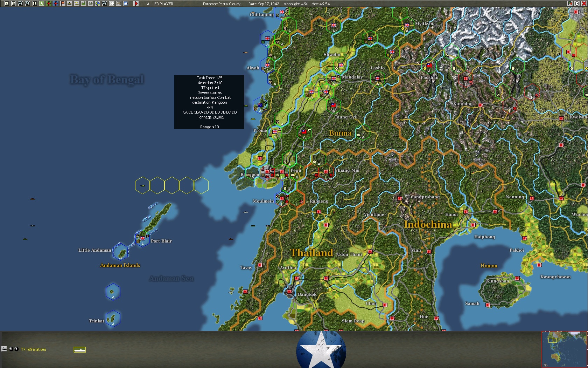Click the 'Chiang Mai' city label
588x368 pixels.
(347, 170)
